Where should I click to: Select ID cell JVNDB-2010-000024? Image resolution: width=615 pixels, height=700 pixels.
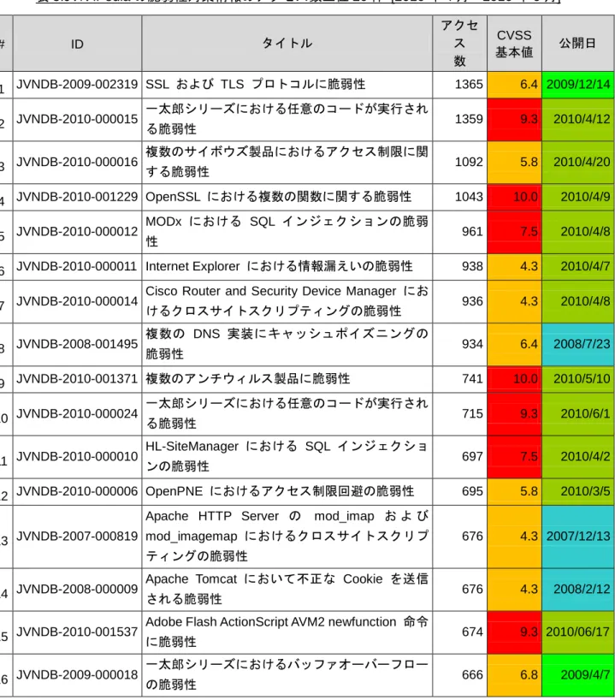[77, 414]
